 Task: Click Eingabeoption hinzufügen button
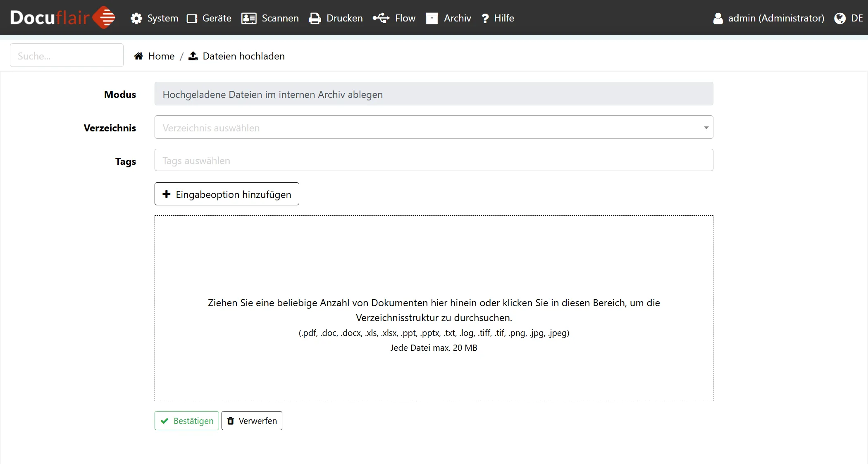coord(227,194)
